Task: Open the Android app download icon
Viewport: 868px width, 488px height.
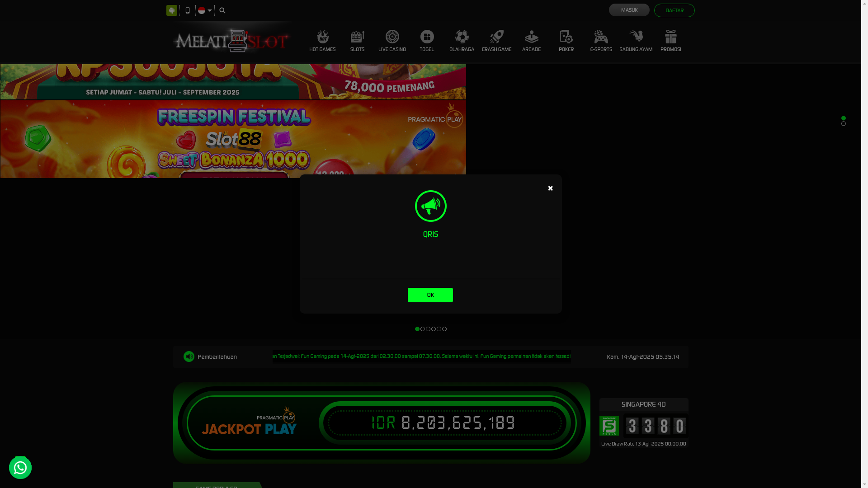Action: click(x=172, y=10)
